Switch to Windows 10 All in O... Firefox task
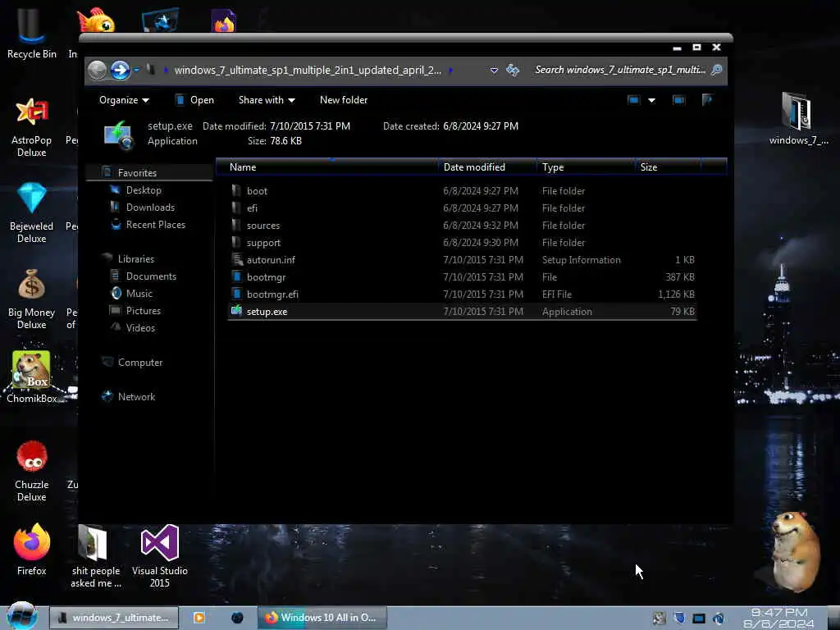 pyautogui.click(x=322, y=618)
